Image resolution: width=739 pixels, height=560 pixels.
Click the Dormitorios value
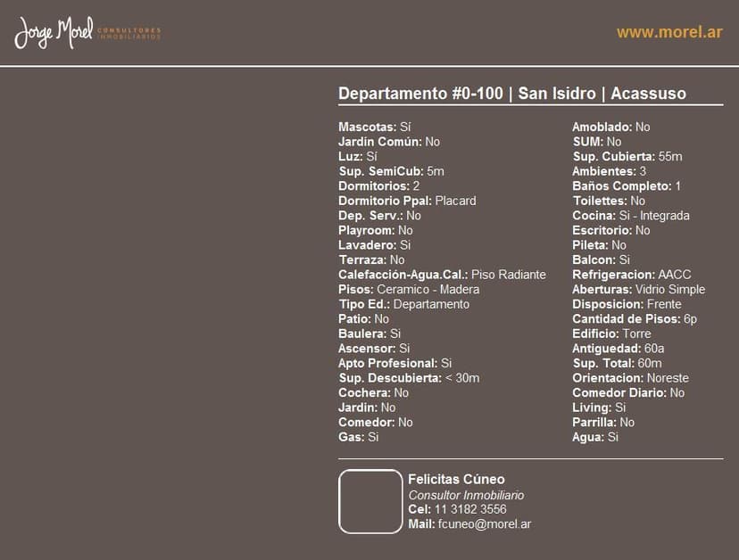(416, 185)
